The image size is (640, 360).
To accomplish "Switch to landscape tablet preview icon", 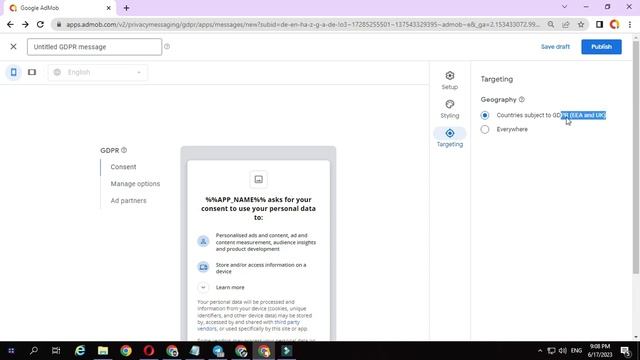I will point(32,72).
